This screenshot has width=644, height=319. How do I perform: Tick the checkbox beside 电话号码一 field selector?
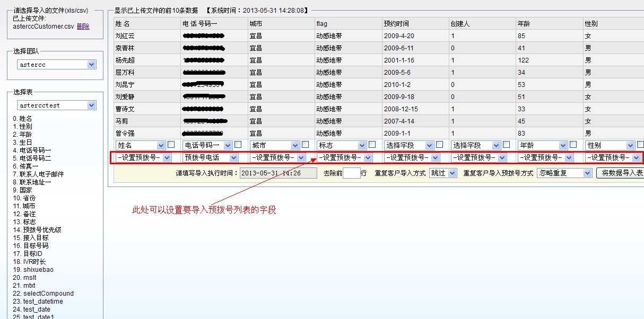238,145
